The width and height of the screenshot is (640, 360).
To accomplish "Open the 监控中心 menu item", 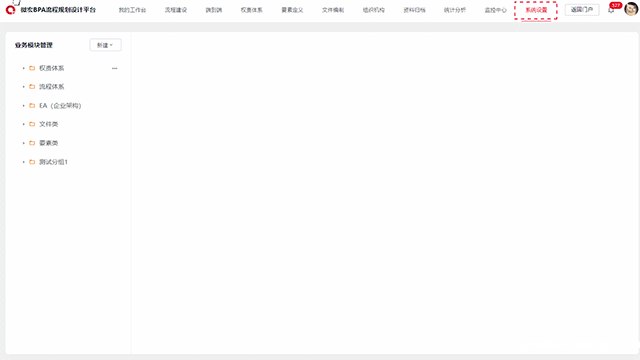I will point(496,10).
